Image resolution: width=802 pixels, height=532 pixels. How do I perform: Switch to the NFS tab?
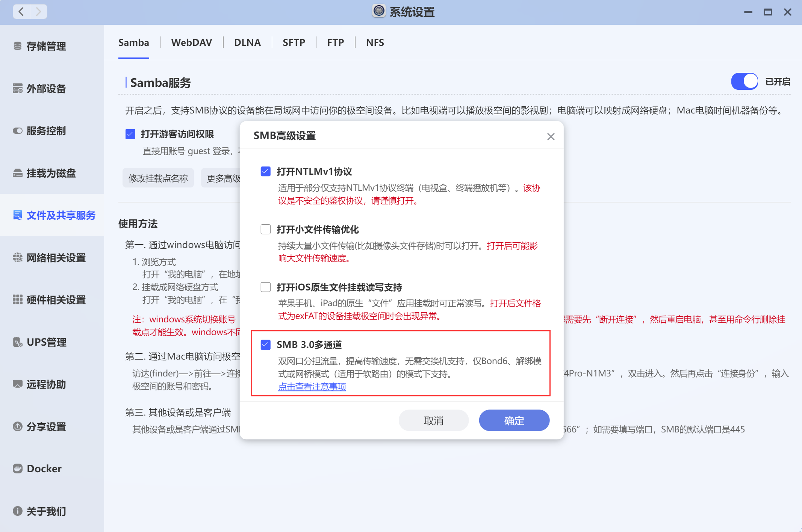coord(375,42)
